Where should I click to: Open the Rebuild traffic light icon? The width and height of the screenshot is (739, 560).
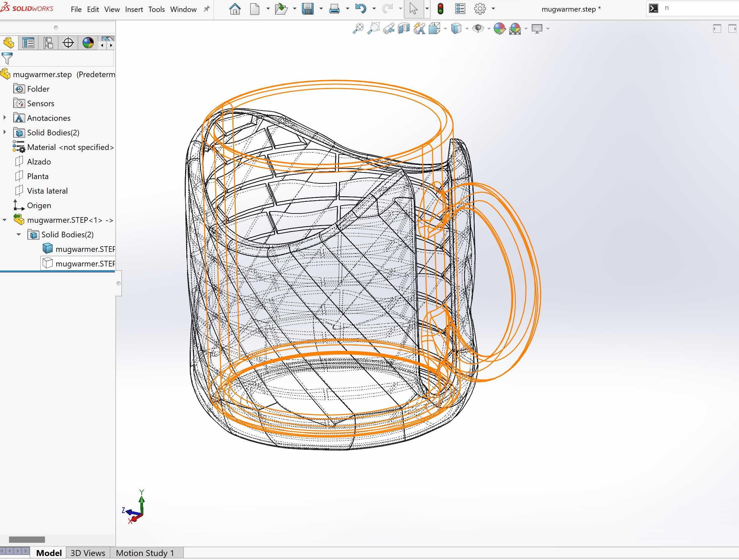(x=440, y=9)
